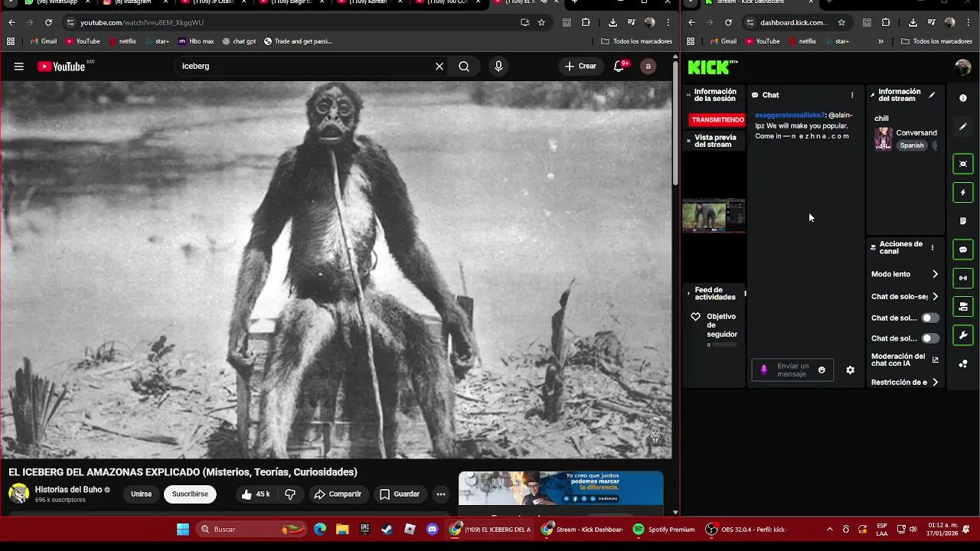The width and height of the screenshot is (980, 551).
Task: Toggle Kick sidebar broadcast signal icon
Action: (x=963, y=278)
